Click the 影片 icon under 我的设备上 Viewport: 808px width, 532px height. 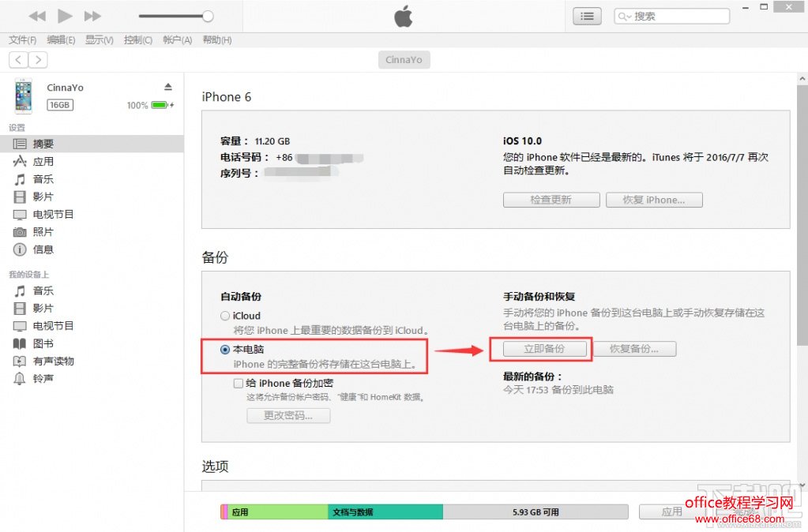click(20, 309)
